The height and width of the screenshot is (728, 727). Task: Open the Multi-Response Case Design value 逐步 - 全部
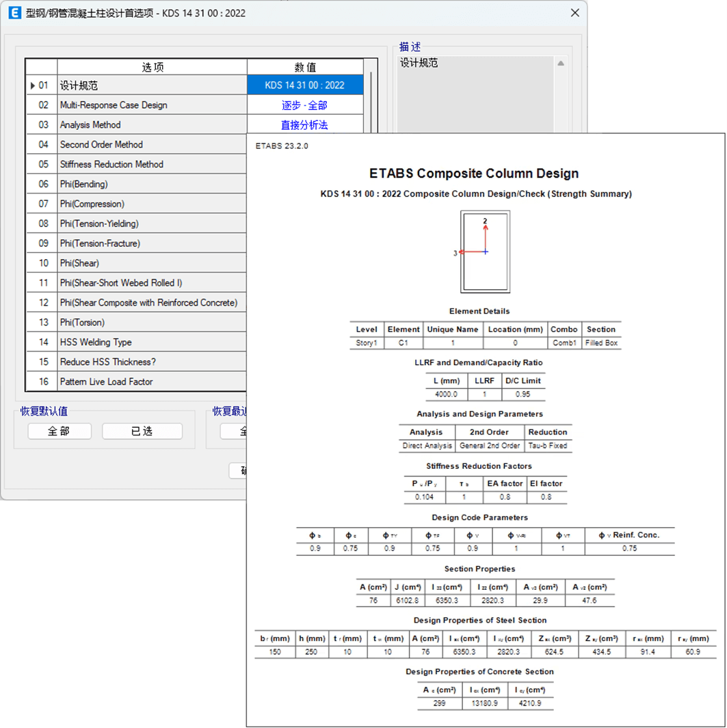click(x=305, y=105)
